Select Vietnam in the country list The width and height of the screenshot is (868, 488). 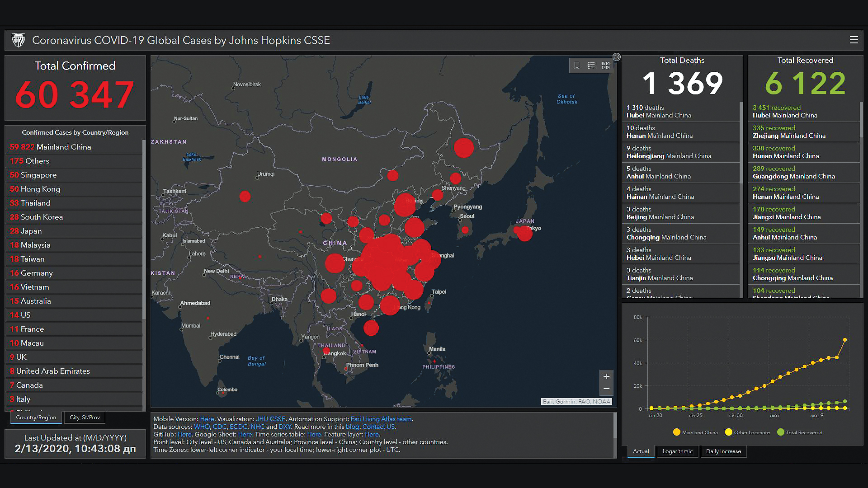click(x=73, y=287)
